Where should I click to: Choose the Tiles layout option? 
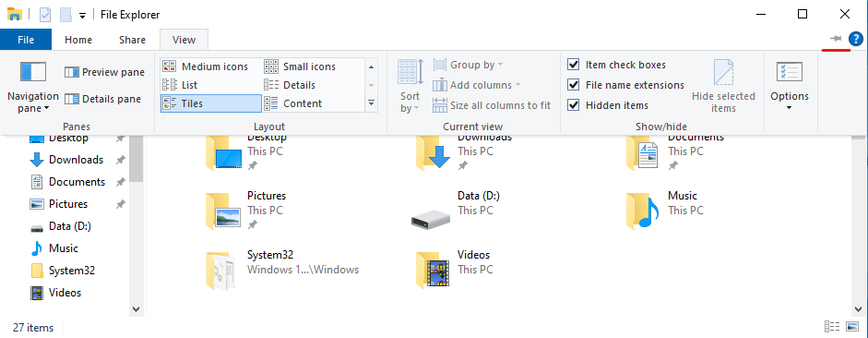coord(211,103)
